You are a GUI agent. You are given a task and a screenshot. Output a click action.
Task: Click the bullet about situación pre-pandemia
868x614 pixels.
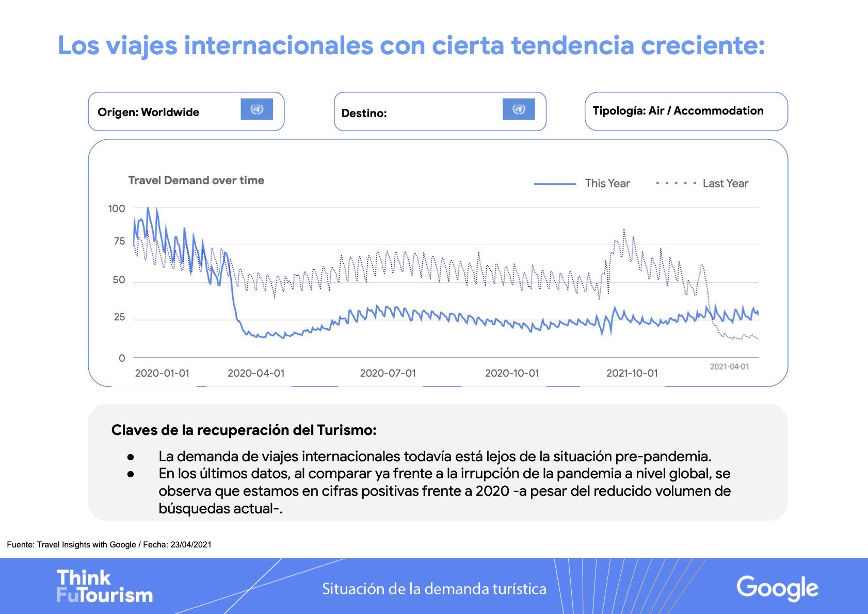[435, 456]
